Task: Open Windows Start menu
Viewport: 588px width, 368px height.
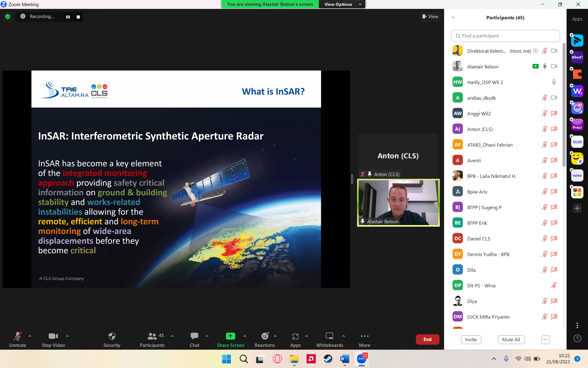Action: pyautogui.click(x=226, y=359)
